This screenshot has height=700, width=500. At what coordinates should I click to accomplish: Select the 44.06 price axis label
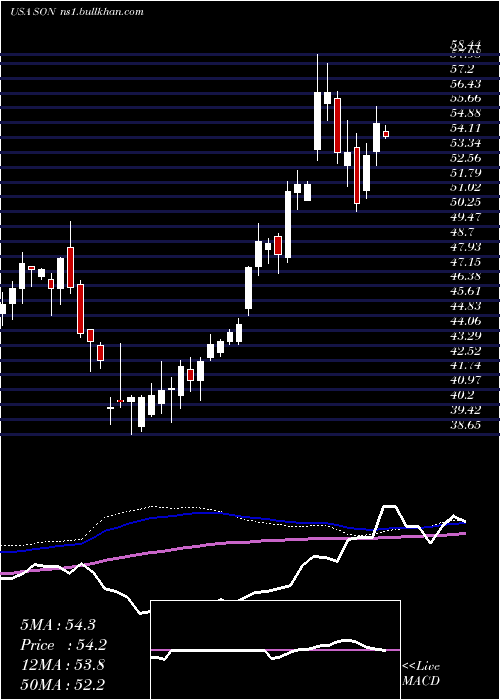[466, 321]
